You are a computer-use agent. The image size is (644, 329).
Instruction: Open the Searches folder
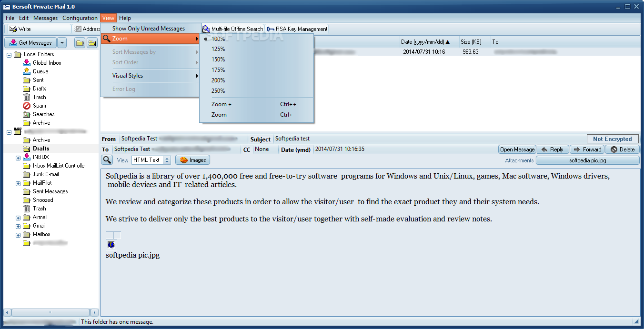point(43,114)
